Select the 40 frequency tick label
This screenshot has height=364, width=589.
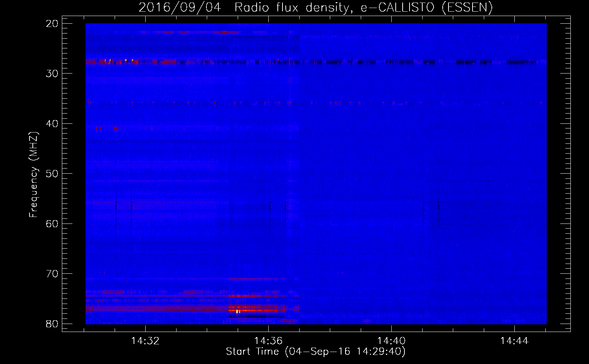[52, 124]
